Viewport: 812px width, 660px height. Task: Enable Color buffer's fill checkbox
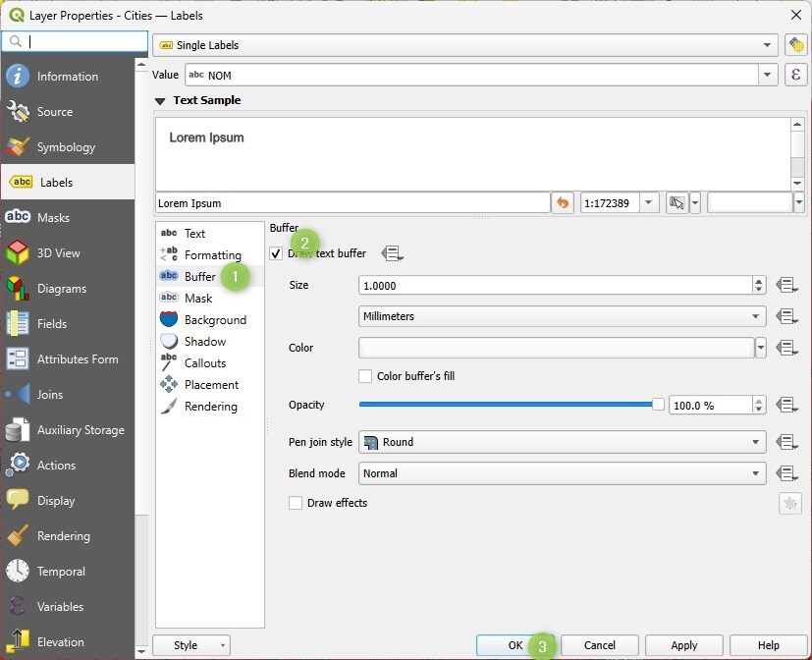pyautogui.click(x=365, y=376)
